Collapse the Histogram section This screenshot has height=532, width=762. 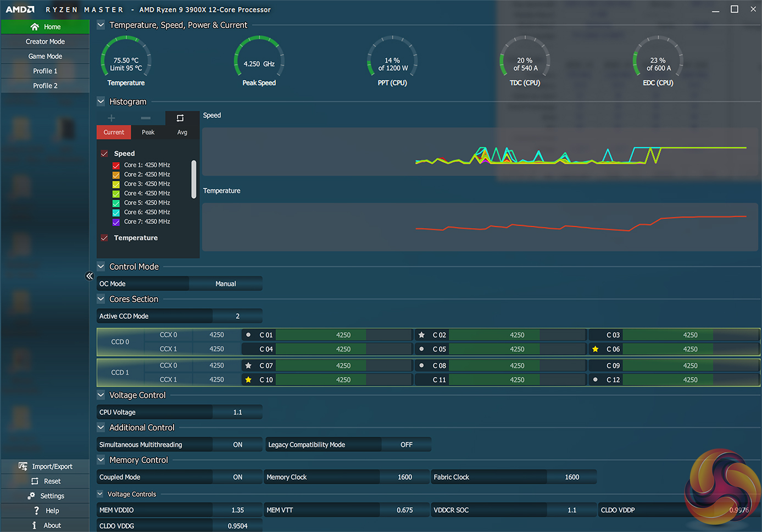point(101,102)
